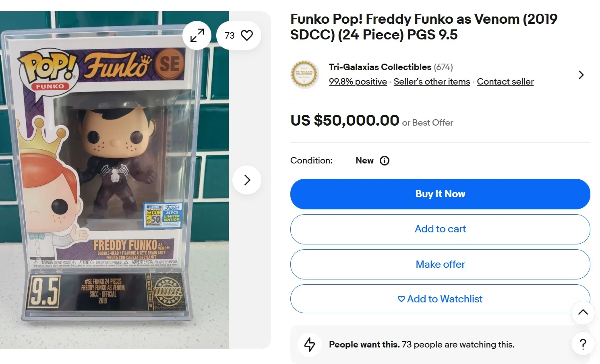Click the heart icon to favorite the item

click(247, 35)
